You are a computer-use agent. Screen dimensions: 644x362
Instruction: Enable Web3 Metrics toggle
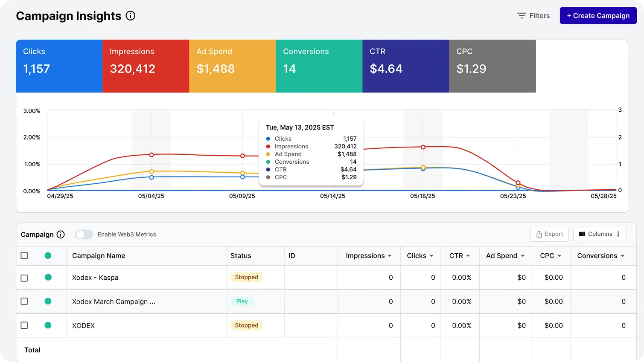pos(84,235)
